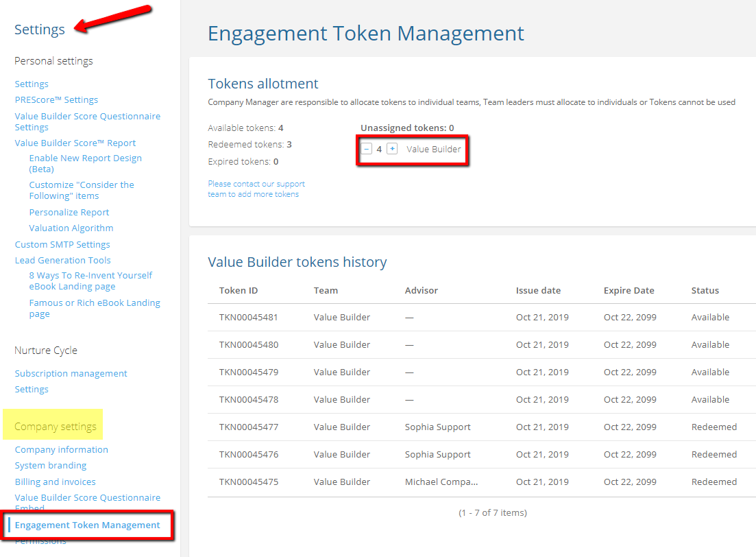Open Billing and invoices
Image resolution: width=756 pixels, height=557 pixels.
55,482
